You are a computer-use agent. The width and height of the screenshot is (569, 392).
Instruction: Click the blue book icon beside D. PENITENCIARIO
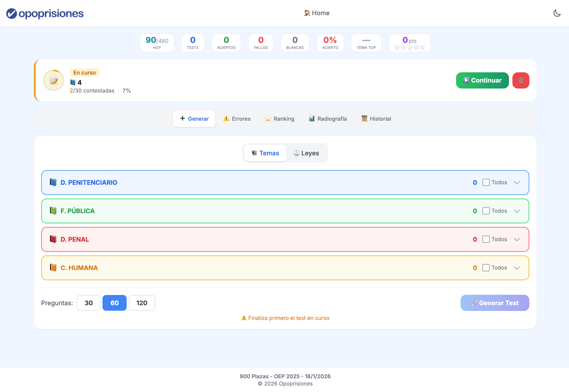point(53,182)
